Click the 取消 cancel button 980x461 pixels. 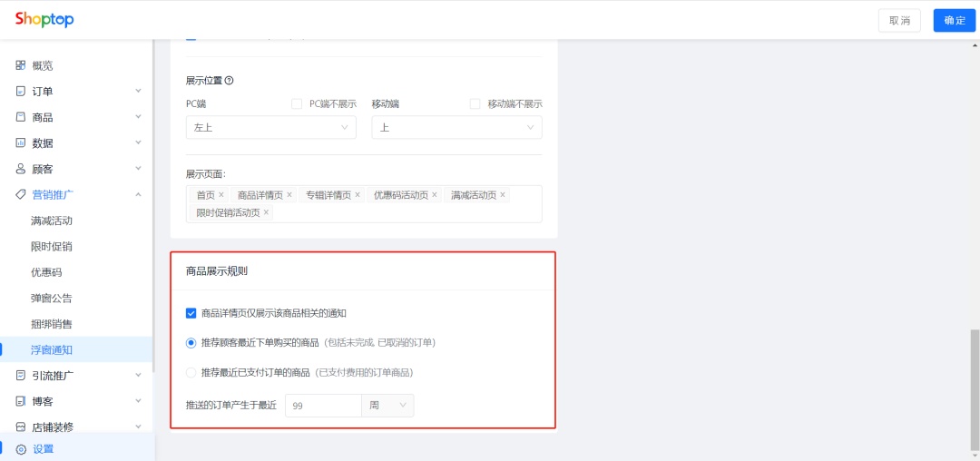(x=899, y=20)
